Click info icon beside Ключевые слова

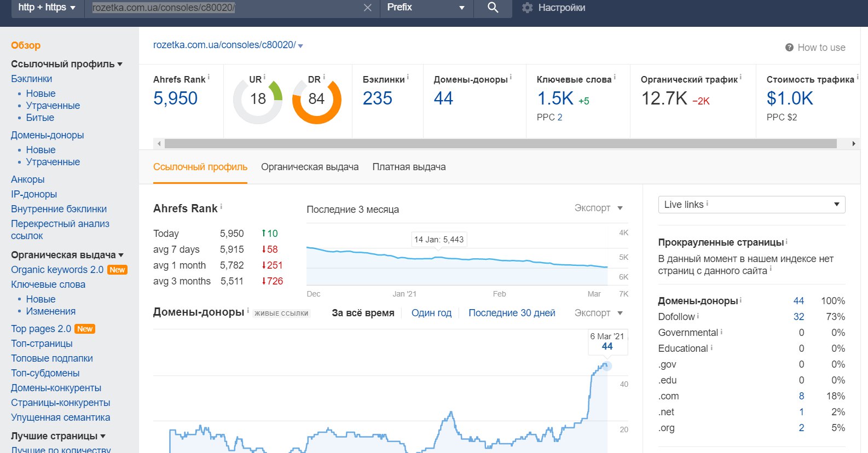614,77
